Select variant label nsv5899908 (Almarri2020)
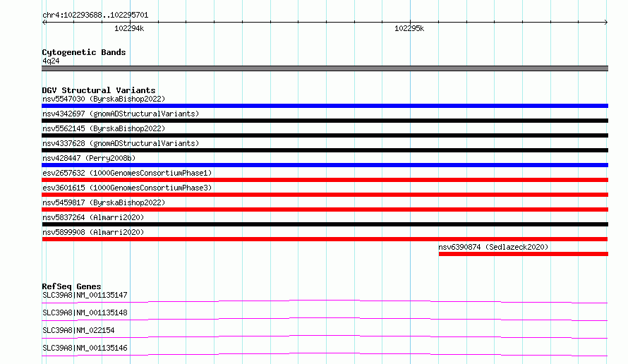628x364 pixels. coord(93,232)
